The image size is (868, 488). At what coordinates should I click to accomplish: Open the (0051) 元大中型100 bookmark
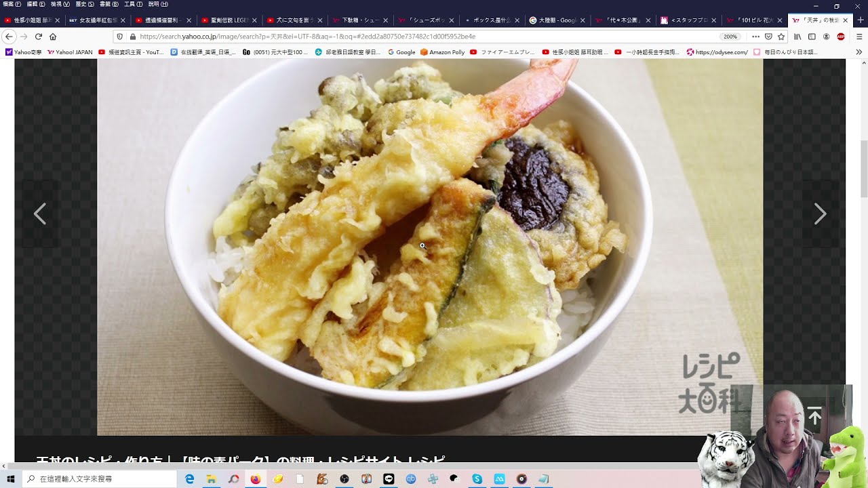coord(275,52)
